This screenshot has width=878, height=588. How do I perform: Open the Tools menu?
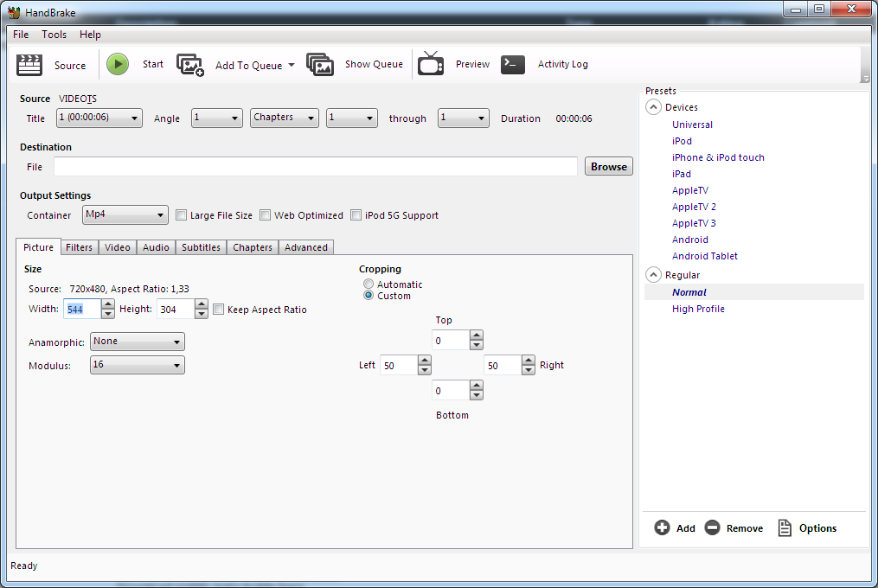coord(54,35)
